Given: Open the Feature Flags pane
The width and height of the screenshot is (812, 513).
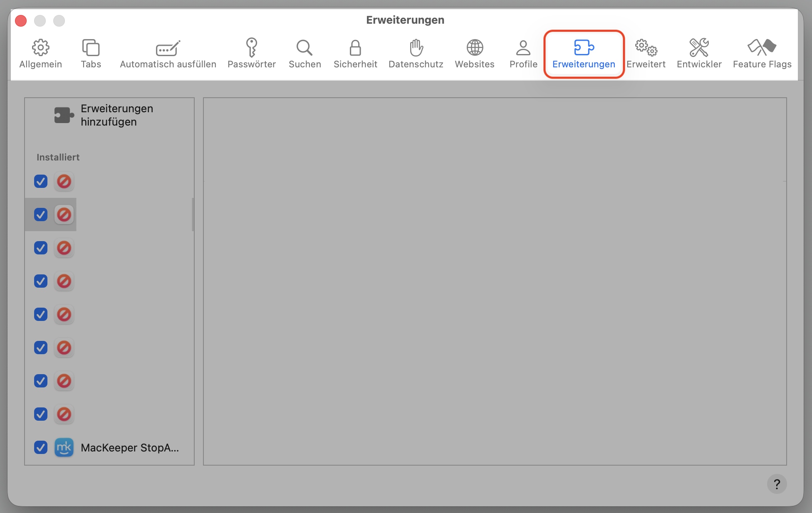Looking at the screenshot, I should (x=762, y=54).
